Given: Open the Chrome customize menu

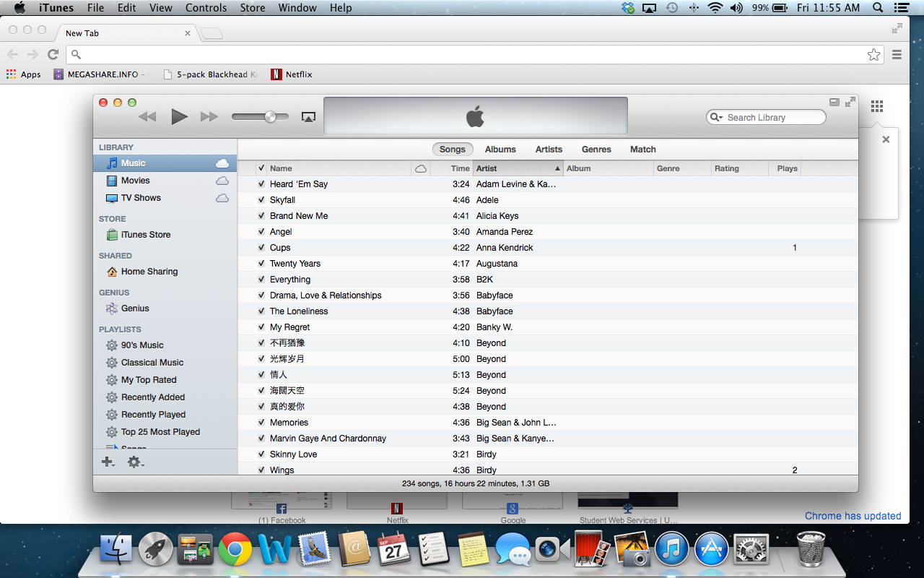Looking at the screenshot, I should click(897, 54).
